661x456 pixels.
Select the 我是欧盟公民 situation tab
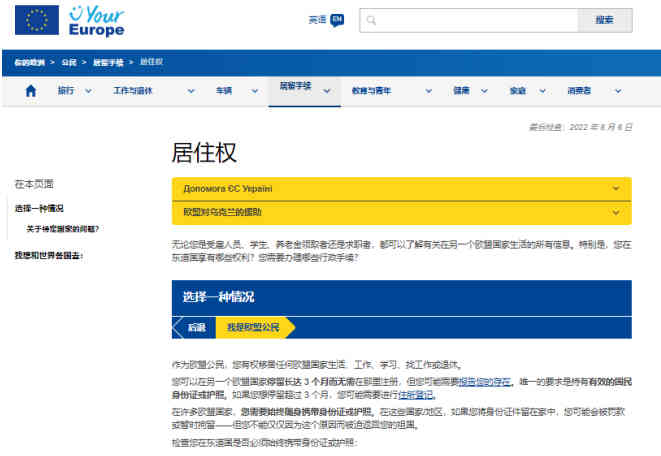pos(254,327)
